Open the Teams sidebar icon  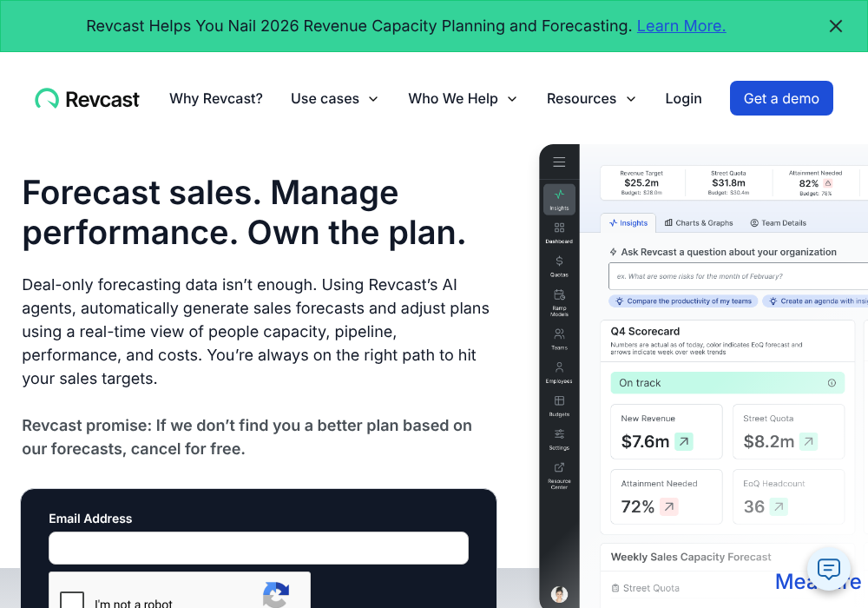click(559, 336)
